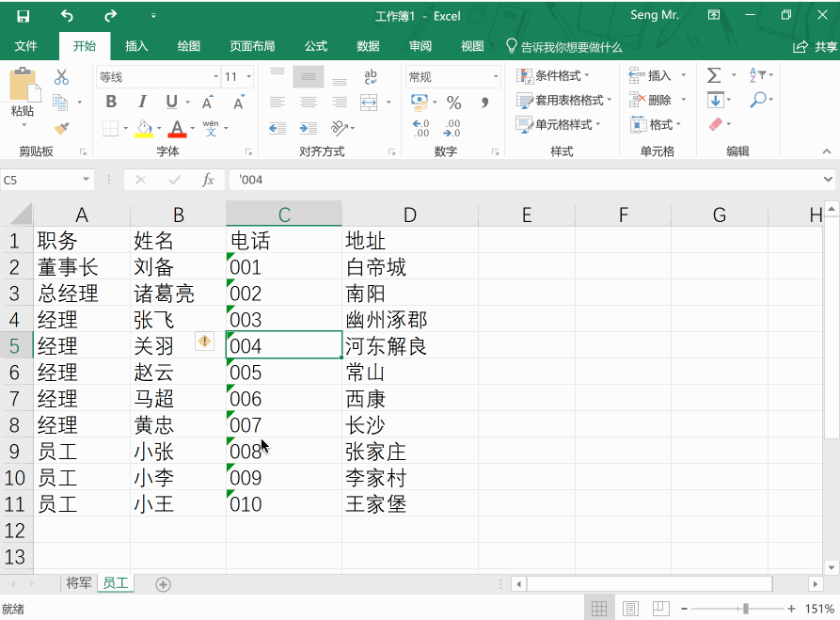840x620 pixels.
Task: Click the comma style icon
Action: (x=483, y=103)
